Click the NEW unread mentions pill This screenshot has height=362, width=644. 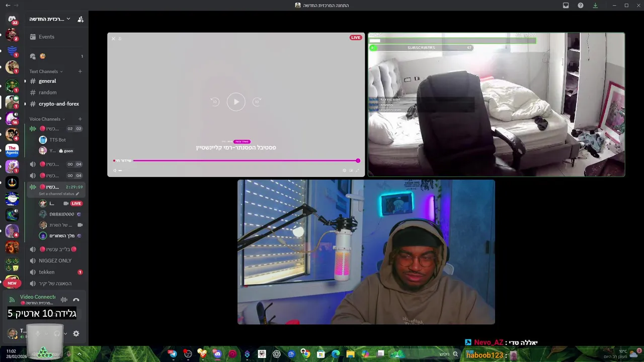tap(12, 283)
